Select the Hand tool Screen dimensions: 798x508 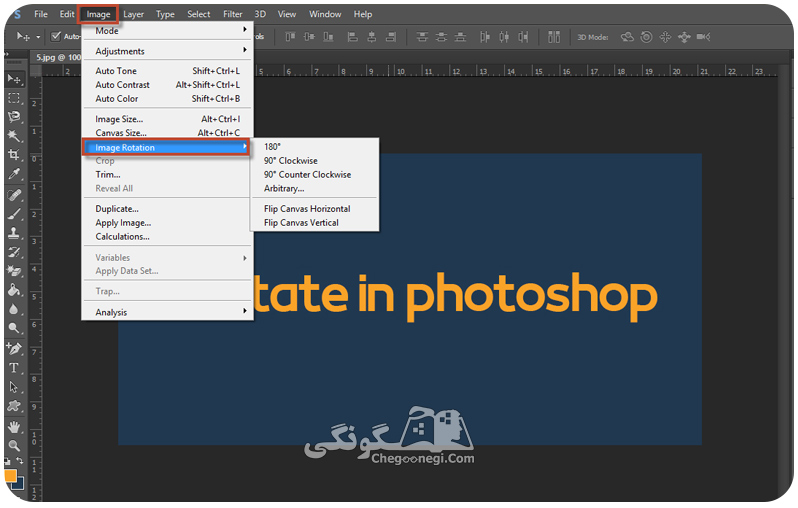coord(14,427)
